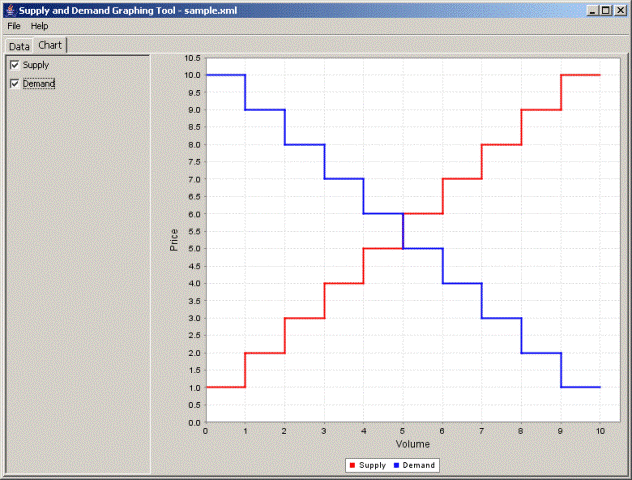Screen dimensions: 632x480
Task: Select the Chart tab
Action: [50, 45]
